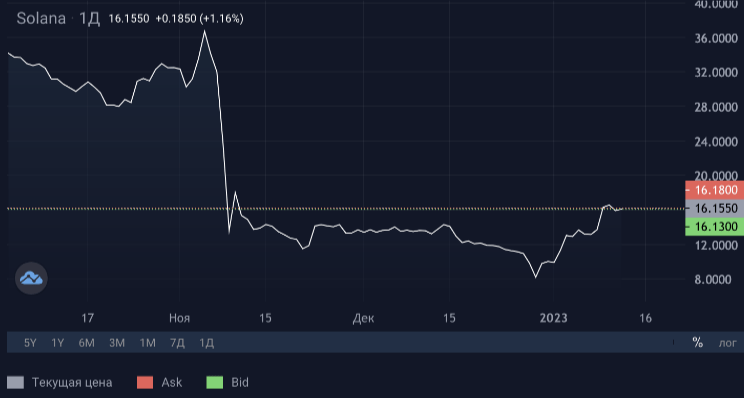Toggle percent scale with % button
744x398 pixels.
pos(698,342)
